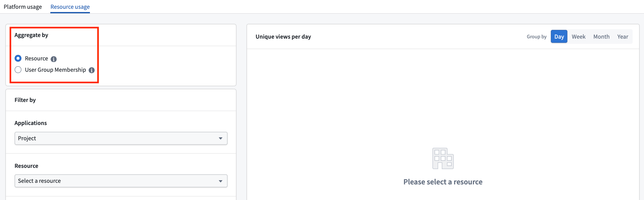
Task: Click the Filter by section header
Action: tap(25, 100)
